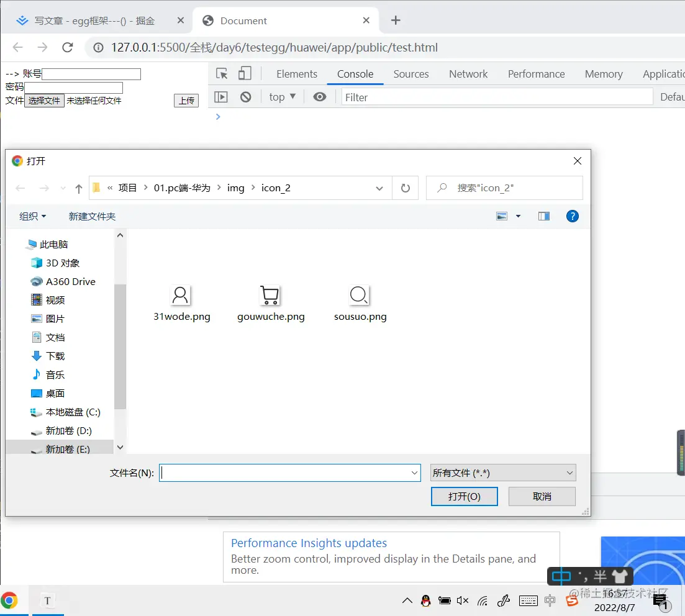Select 桌面 in the navigation tree
The height and width of the screenshot is (616, 685).
[48, 393]
